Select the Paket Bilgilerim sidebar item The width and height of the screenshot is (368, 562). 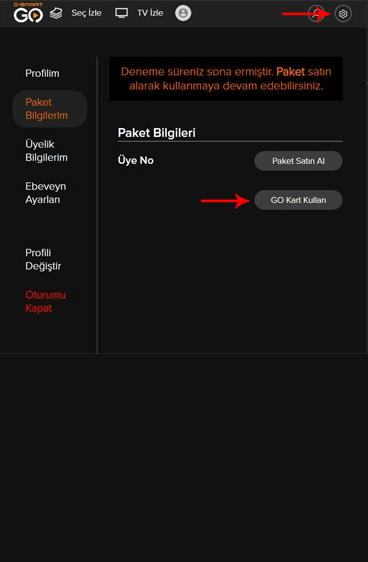click(49, 109)
